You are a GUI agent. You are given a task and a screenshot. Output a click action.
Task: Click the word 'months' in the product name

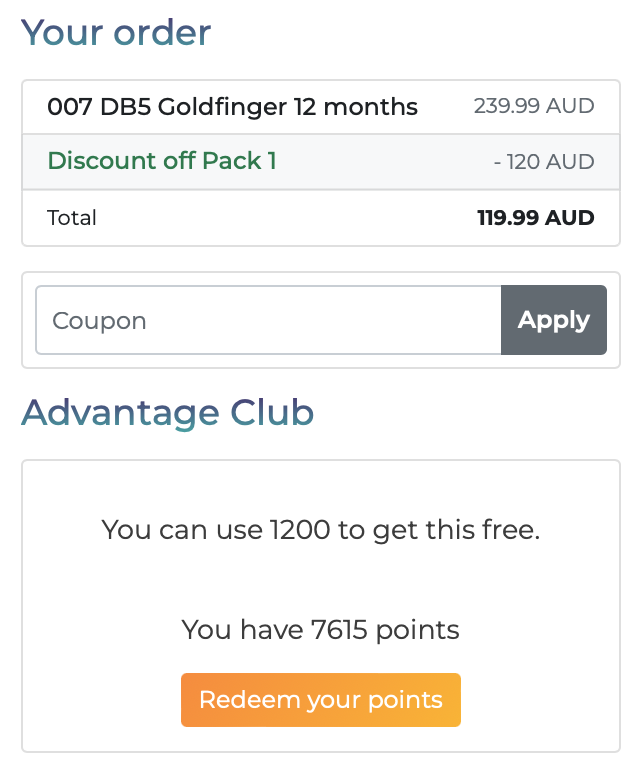pos(371,107)
